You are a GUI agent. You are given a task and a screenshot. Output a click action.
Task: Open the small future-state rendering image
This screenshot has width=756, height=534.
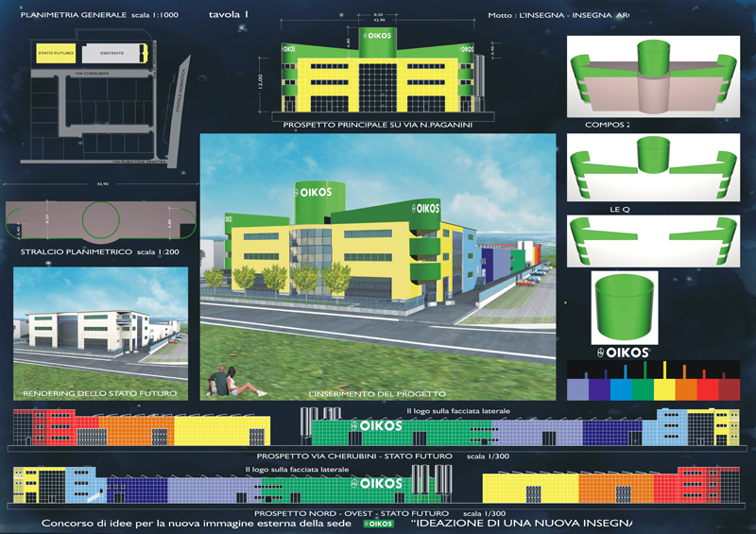coord(101,334)
